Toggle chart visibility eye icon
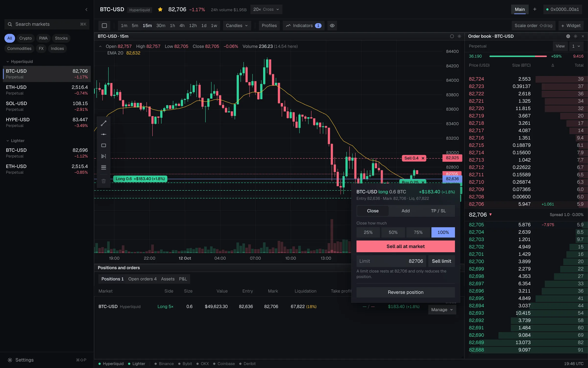 click(332, 26)
